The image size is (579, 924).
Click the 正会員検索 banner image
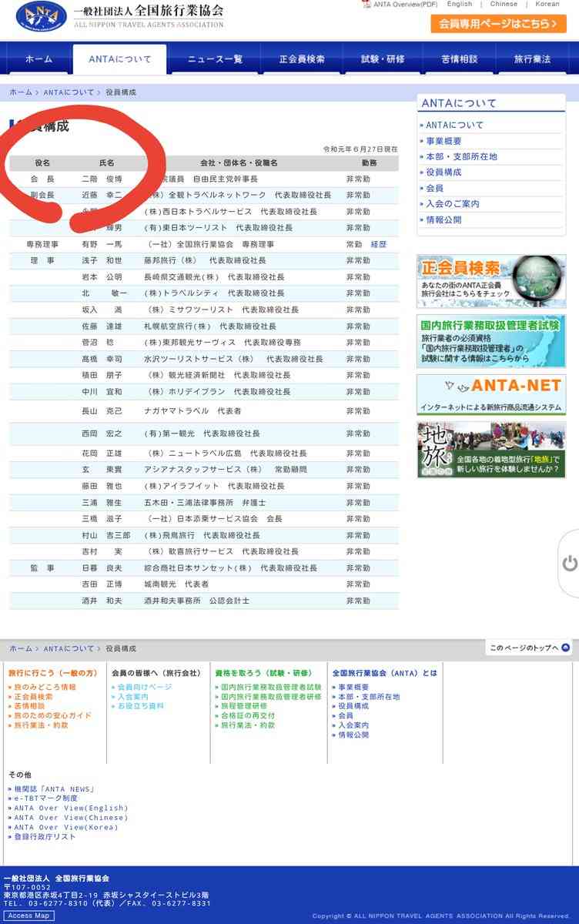[491, 281]
